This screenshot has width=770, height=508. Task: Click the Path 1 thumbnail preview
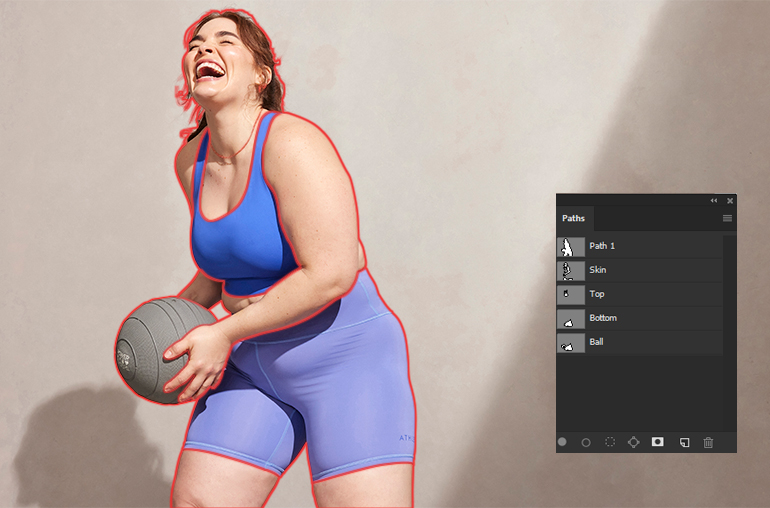(569, 246)
